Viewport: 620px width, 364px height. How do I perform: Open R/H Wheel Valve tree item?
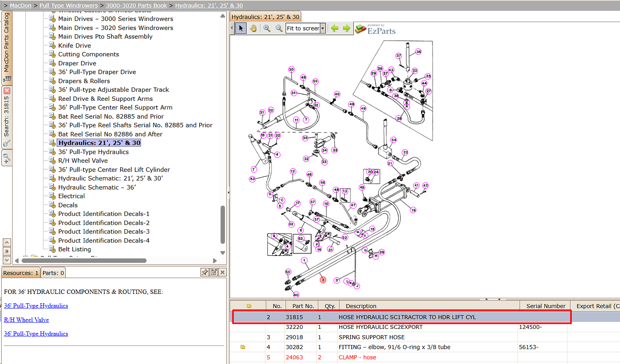(x=83, y=161)
